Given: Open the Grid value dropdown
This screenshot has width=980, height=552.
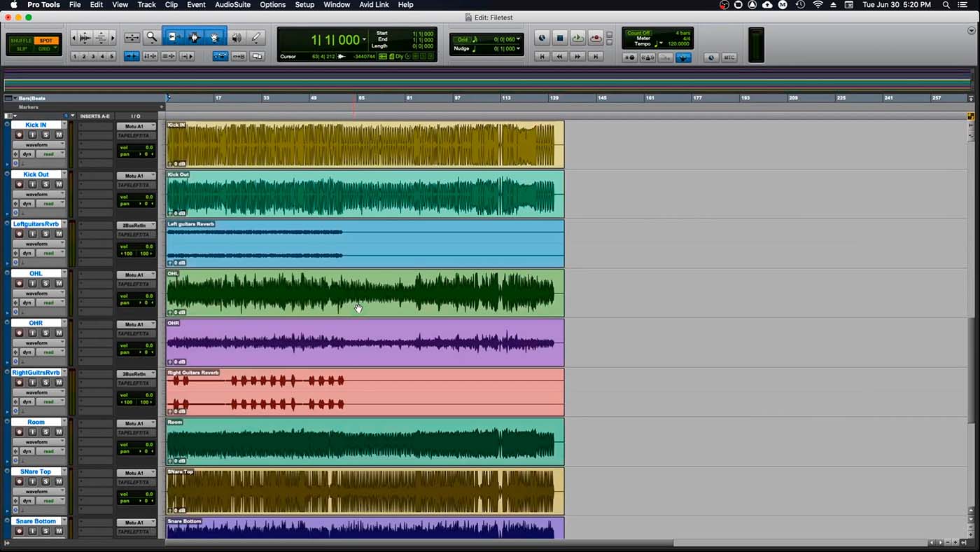Looking at the screenshot, I should point(518,40).
